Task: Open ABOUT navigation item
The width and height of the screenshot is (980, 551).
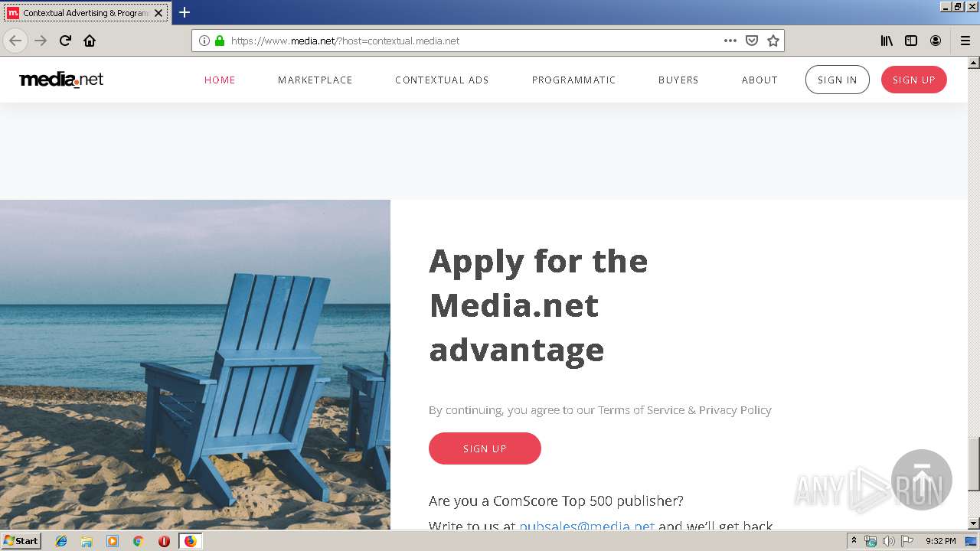Action: [x=759, y=80]
